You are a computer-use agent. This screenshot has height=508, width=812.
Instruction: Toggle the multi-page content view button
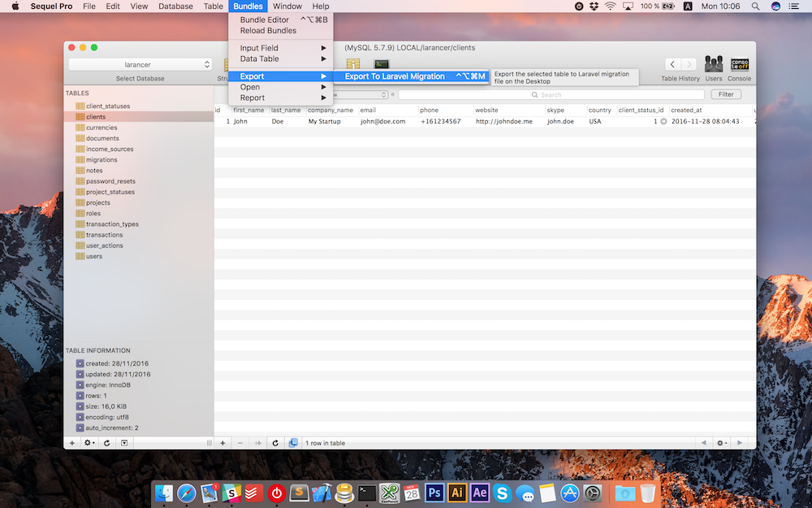coord(292,443)
